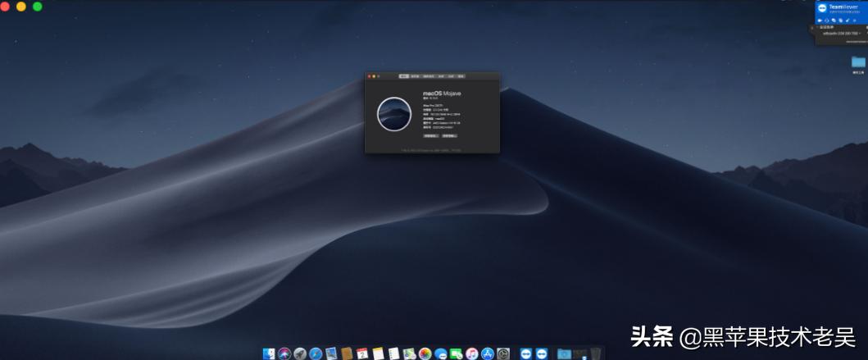Open Safari browser from the dock

[316, 353]
